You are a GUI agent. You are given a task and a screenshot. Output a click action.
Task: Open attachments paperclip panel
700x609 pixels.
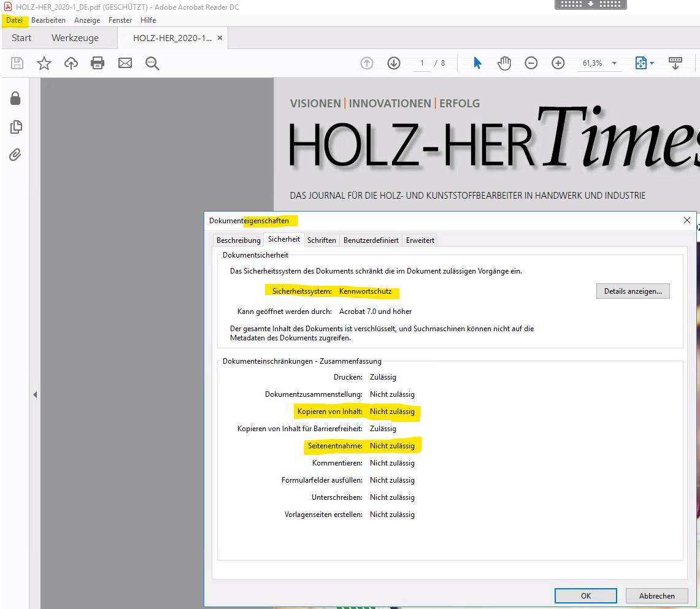[x=15, y=155]
